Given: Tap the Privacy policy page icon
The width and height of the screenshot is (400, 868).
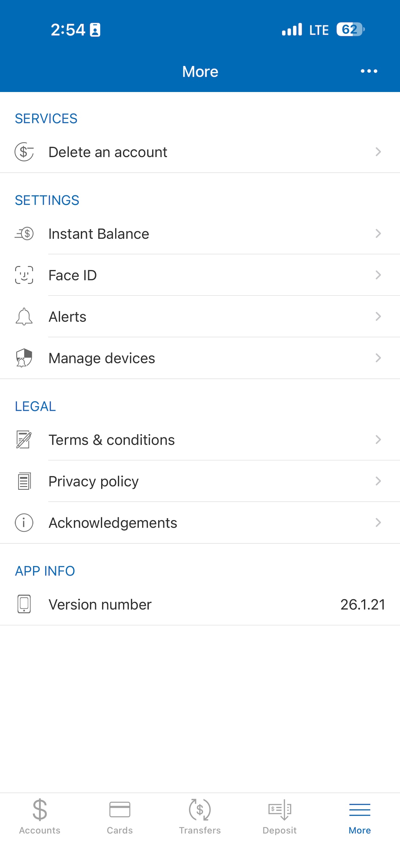Looking at the screenshot, I should click(x=24, y=481).
